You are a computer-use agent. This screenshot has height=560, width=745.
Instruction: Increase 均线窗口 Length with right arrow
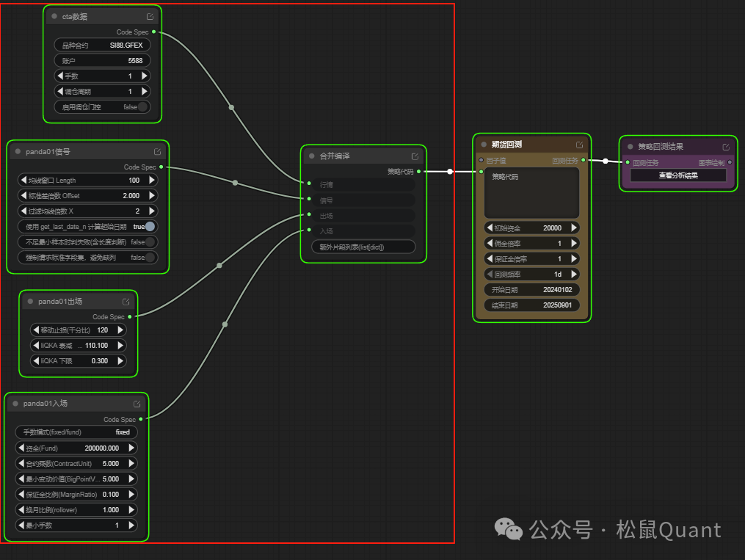click(152, 181)
